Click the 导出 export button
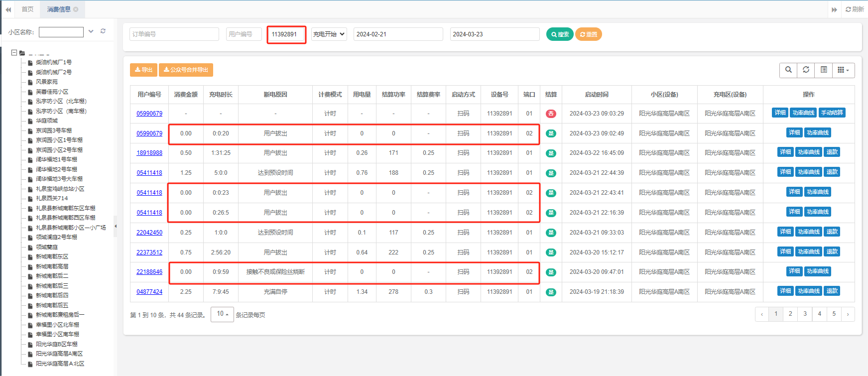Screen dimensions: 868x376 (x=143, y=70)
